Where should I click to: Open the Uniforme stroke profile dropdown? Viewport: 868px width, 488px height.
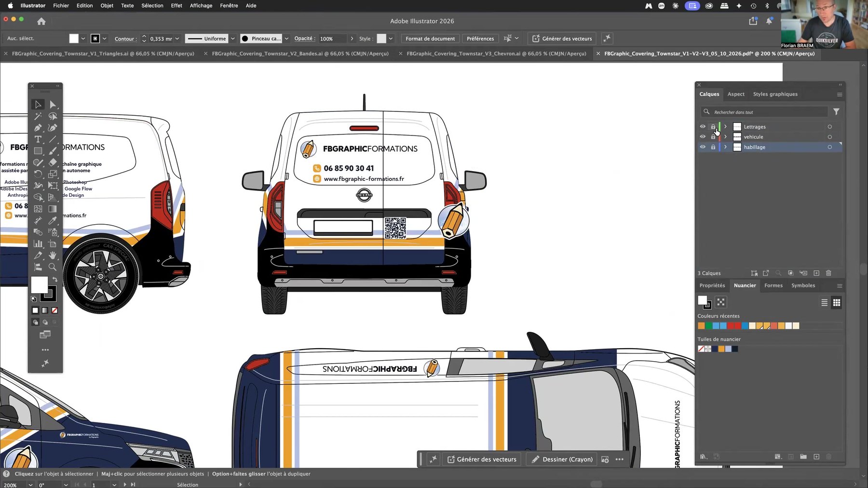pyautogui.click(x=232, y=39)
